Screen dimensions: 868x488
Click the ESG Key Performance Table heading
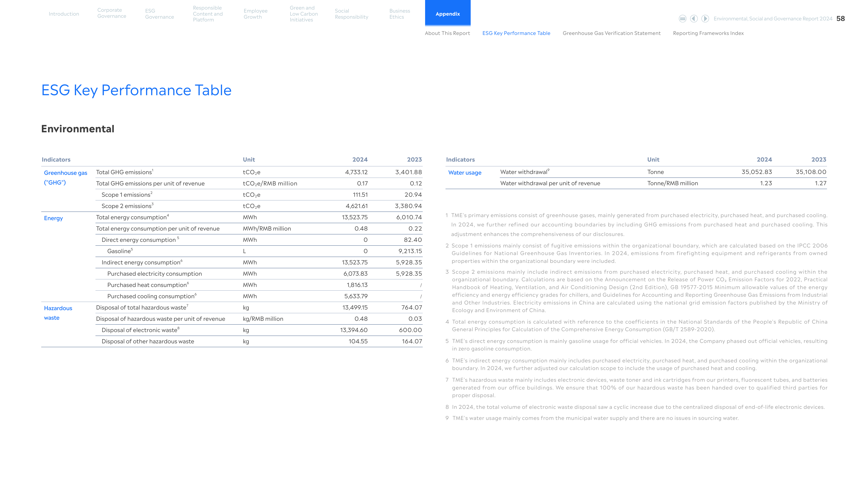point(136,90)
